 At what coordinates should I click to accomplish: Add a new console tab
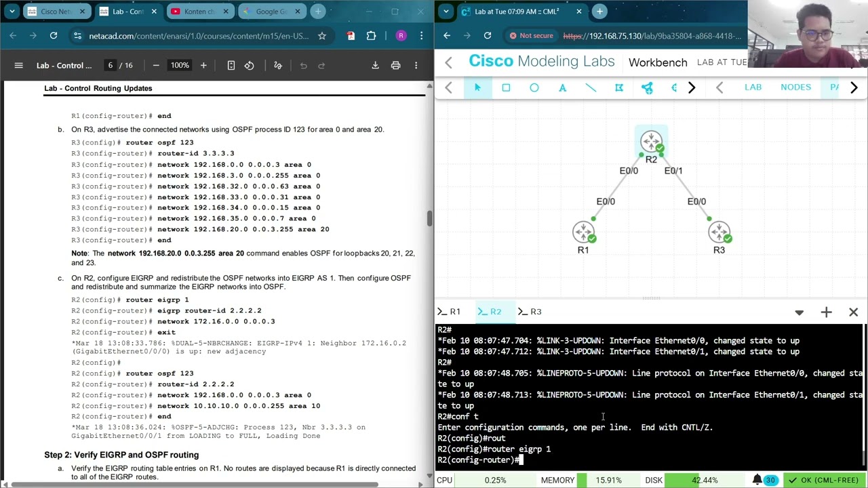(826, 312)
